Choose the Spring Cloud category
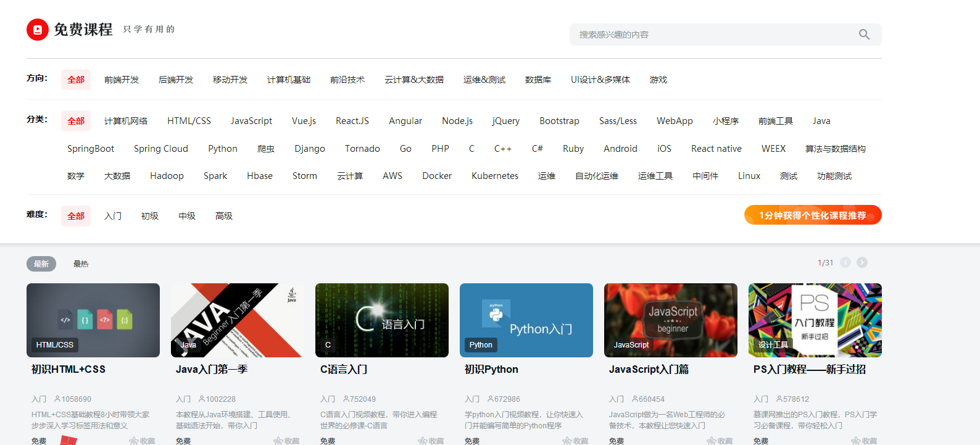 pyautogui.click(x=161, y=149)
